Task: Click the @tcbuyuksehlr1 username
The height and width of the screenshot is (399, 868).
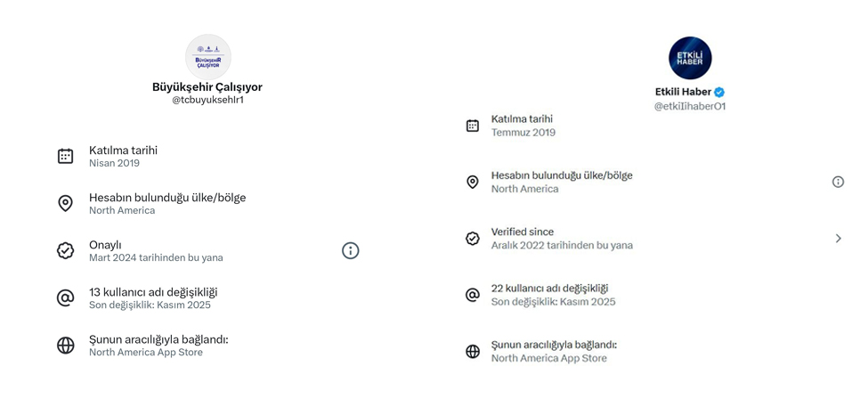Action: point(207,100)
